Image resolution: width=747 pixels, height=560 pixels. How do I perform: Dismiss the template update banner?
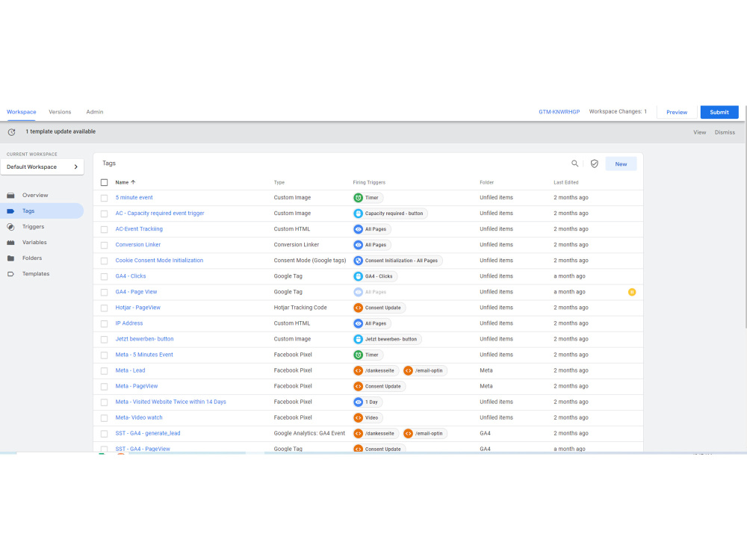point(725,132)
